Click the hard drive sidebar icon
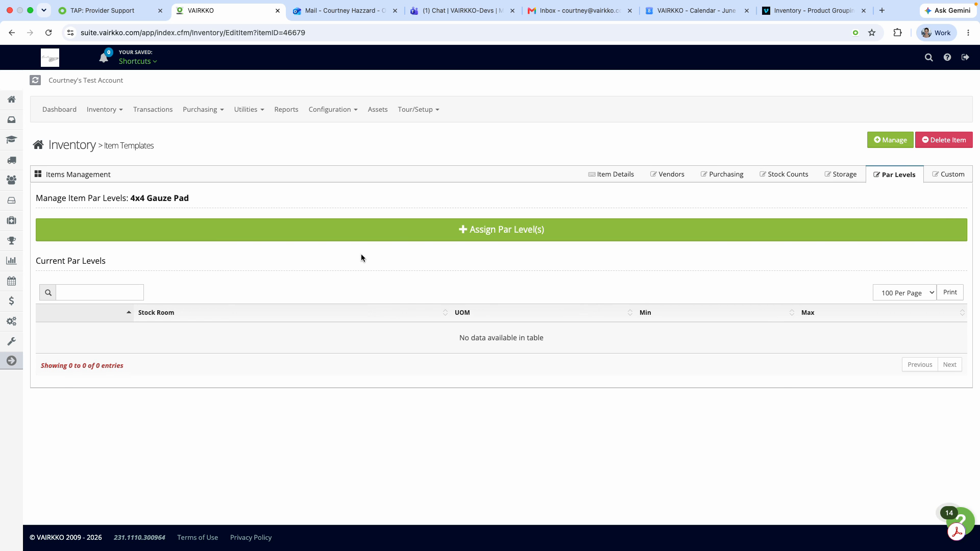The height and width of the screenshot is (551, 980). (x=11, y=201)
